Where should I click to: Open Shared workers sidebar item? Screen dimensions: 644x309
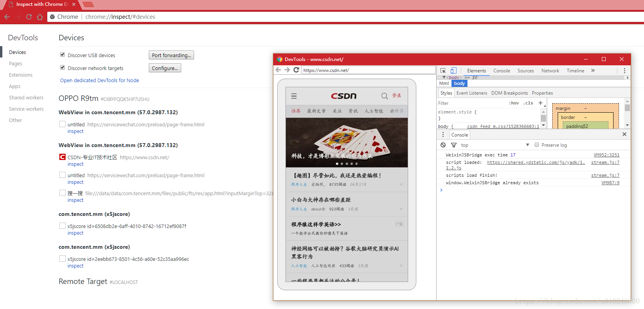(26, 98)
